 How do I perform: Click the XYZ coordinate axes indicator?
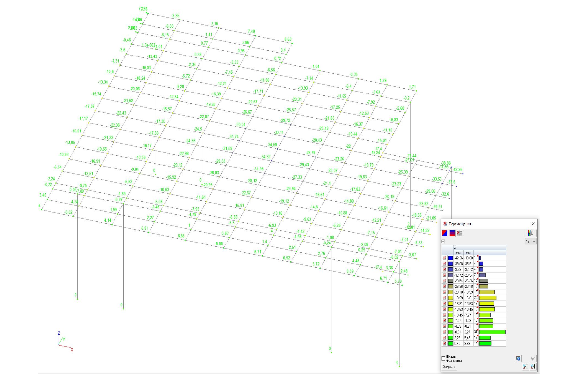(x=65, y=341)
